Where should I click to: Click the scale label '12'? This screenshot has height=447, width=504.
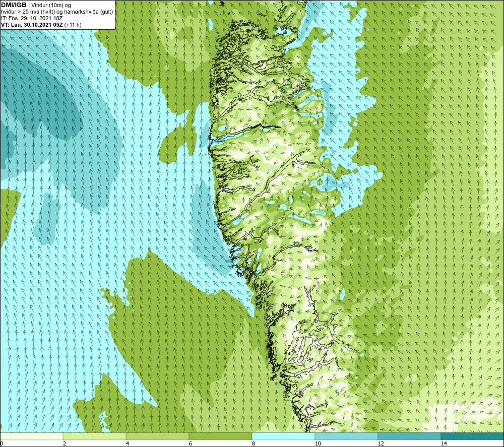coord(381,443)
